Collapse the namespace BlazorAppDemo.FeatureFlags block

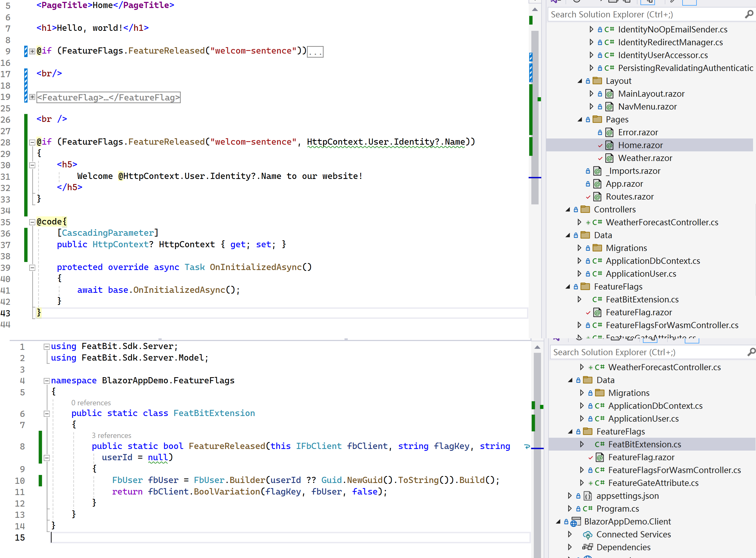[47, 381]
